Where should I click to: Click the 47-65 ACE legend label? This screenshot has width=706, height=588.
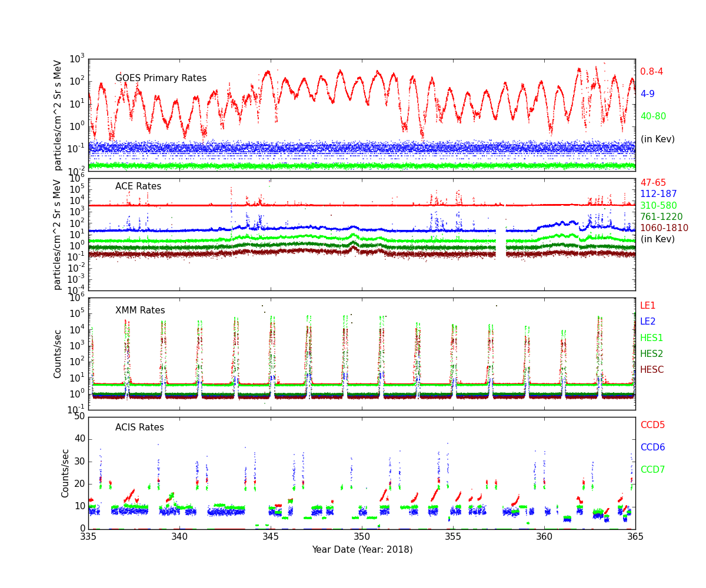[653, 183]
